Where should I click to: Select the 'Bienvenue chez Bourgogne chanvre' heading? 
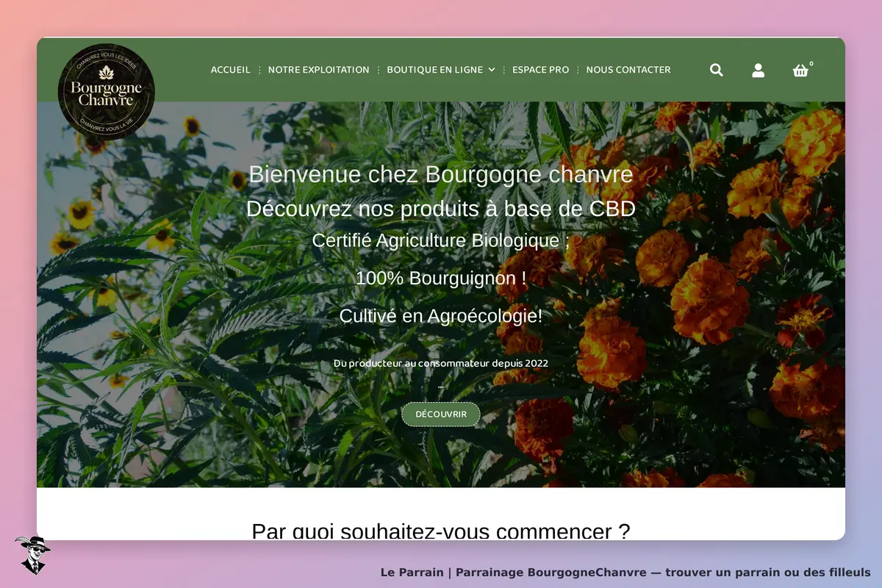pos(441,175)
